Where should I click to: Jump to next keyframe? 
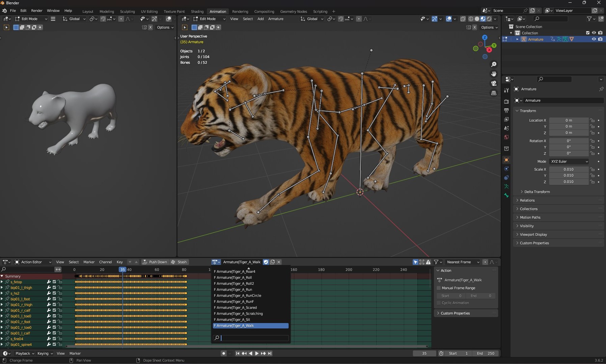[x=263, y=353]
